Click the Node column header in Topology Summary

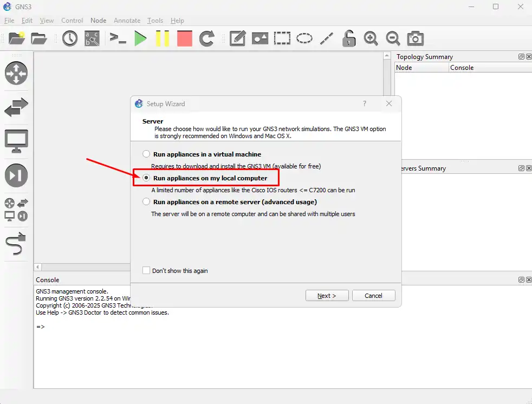tap(421, 68)
